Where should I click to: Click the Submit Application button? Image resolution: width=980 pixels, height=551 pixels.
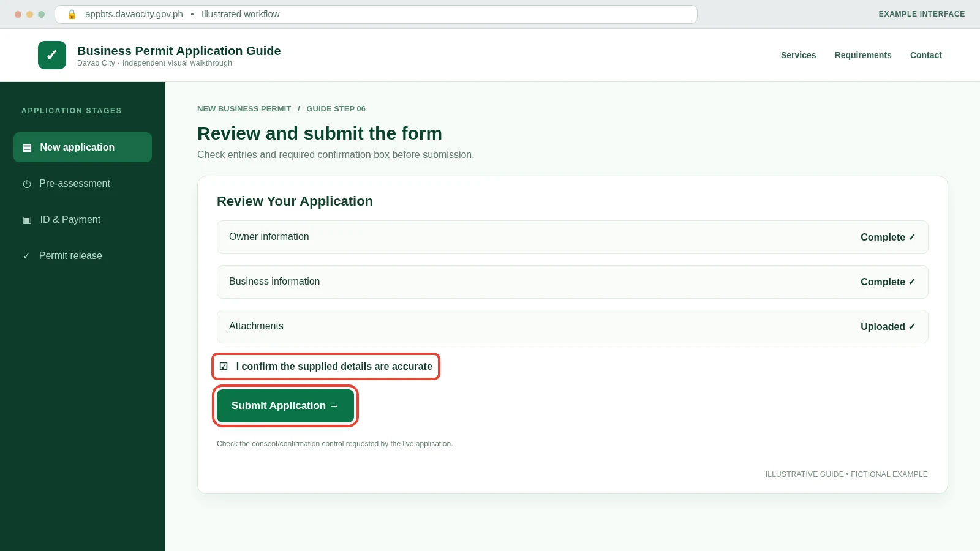click(x=285, y=406)
